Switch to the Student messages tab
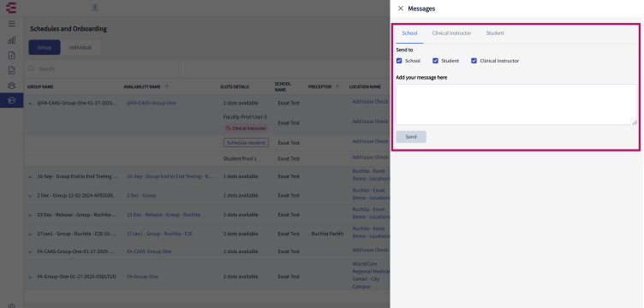This screenshot has height=308, width=644. coord(495,33)
